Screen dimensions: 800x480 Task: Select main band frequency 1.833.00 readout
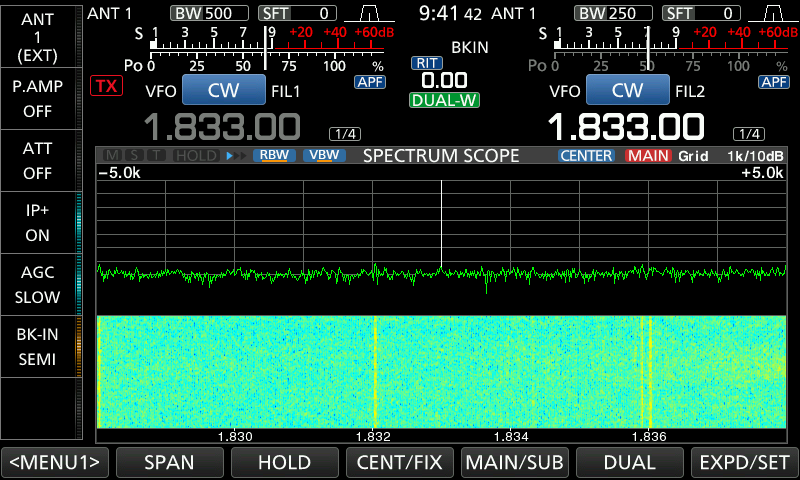(222, 127)
